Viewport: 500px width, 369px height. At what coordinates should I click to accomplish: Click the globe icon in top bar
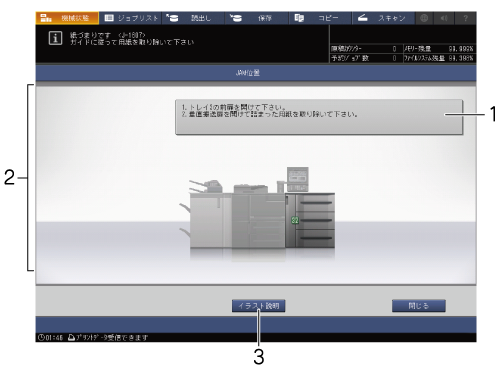(x=424, y=18)
